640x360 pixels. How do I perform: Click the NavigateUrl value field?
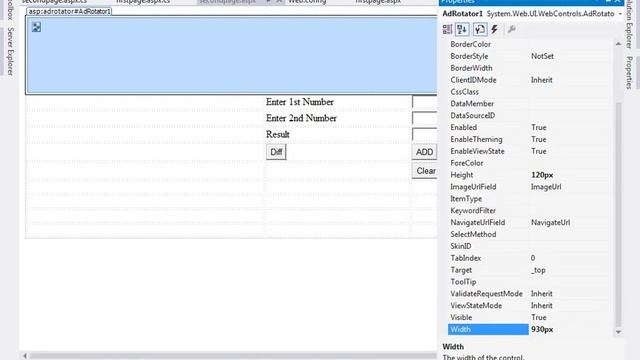(550, 222)
